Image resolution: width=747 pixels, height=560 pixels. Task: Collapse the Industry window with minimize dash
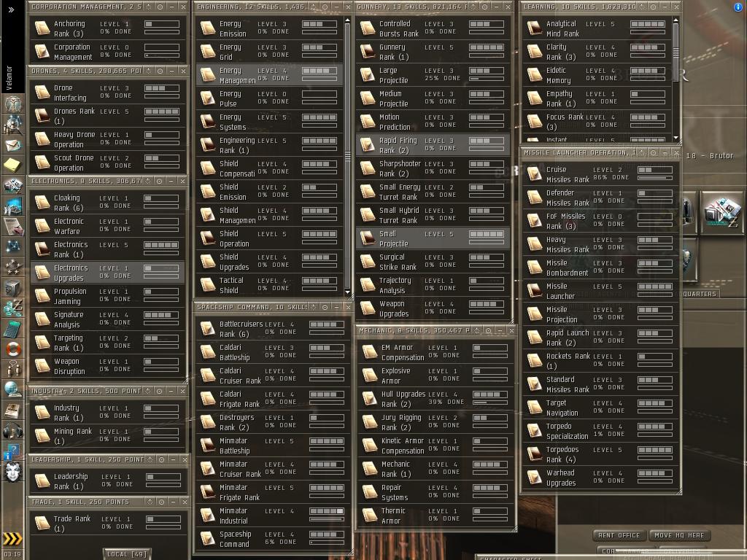[171, 391]
